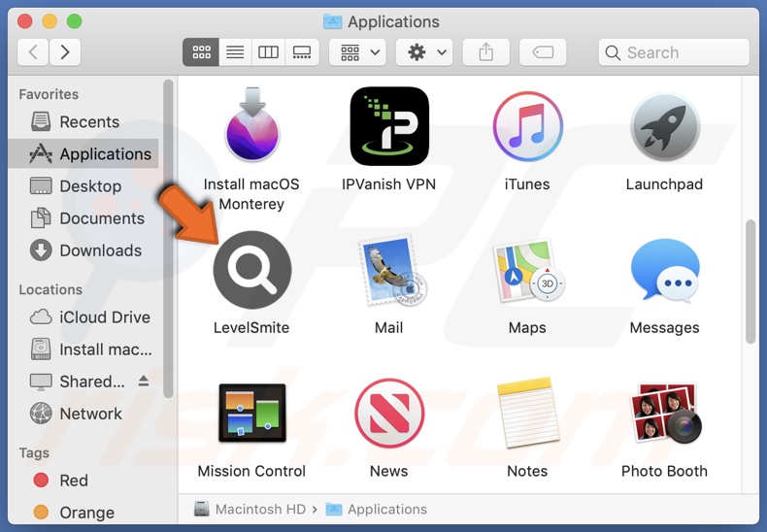Click the IPVanish VPN name label
The height and width of the screenshot is (532, 767).
pyautogui.click(x=389, y=184)
